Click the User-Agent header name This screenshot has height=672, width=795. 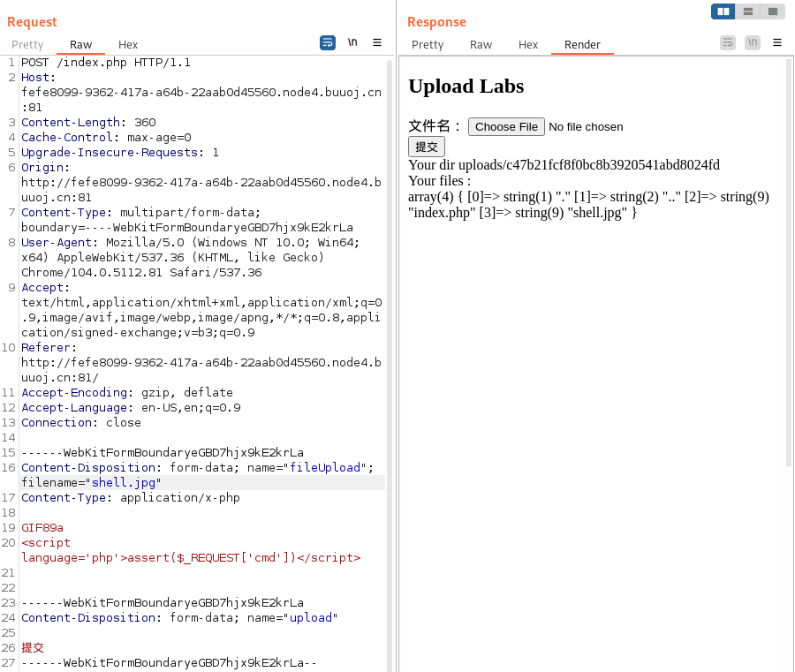[x=57, y=242]
